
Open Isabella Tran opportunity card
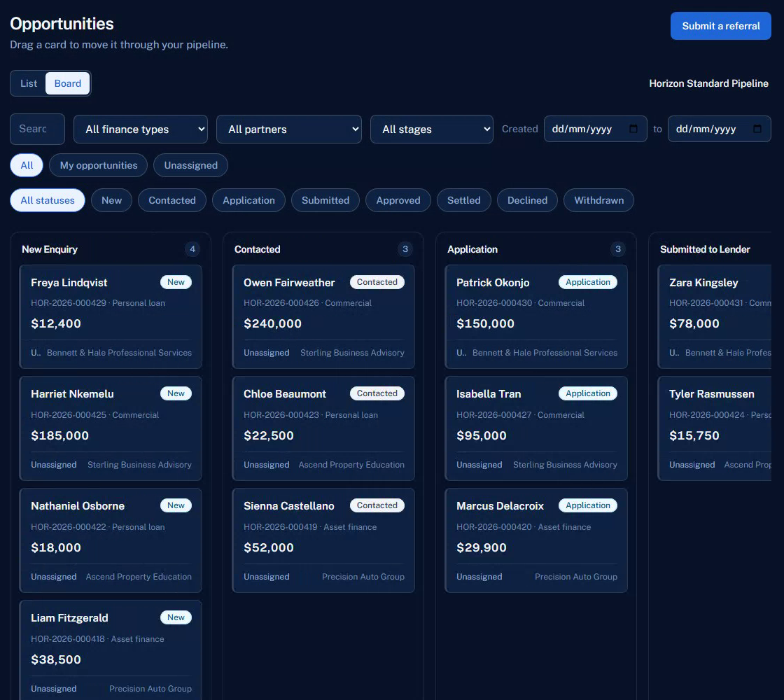(x=536, y=428)
